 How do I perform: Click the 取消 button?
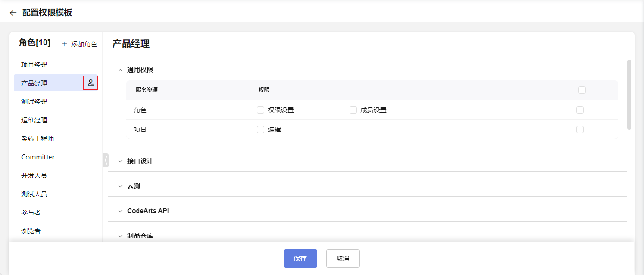[x=343, y=258]
